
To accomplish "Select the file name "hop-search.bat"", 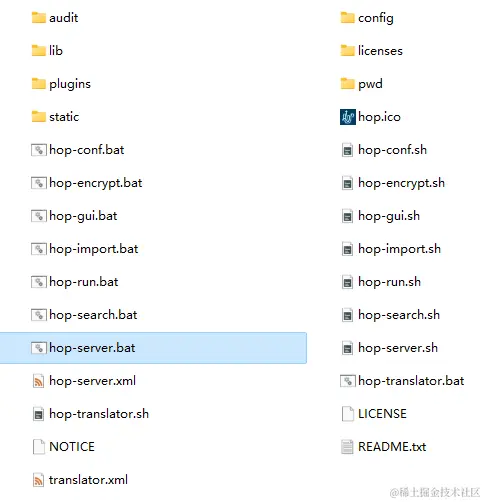I will pyautogui.click(x=93, y=315).
